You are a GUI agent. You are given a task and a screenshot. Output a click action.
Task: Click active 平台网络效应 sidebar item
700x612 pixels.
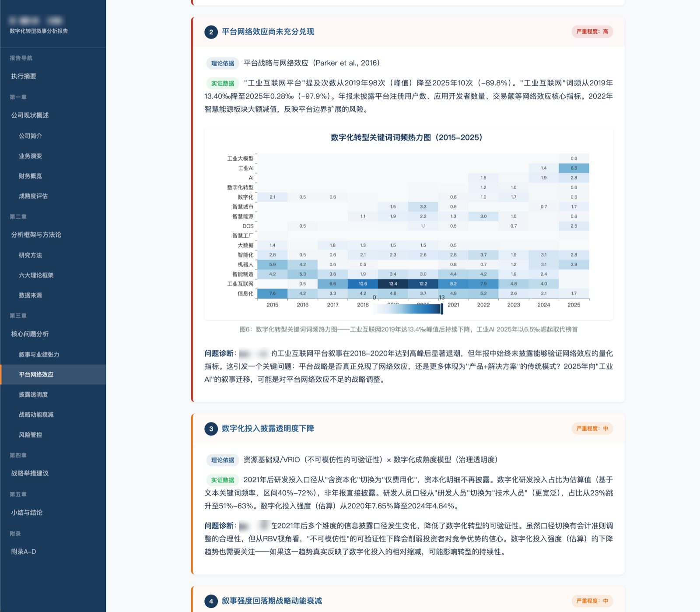(53, 375)
